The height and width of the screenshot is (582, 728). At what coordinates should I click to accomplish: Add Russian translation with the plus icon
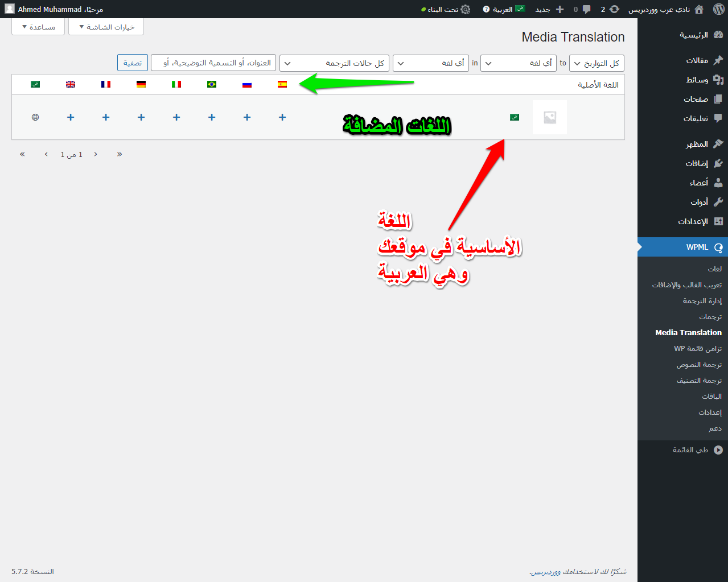pos(247,117)
